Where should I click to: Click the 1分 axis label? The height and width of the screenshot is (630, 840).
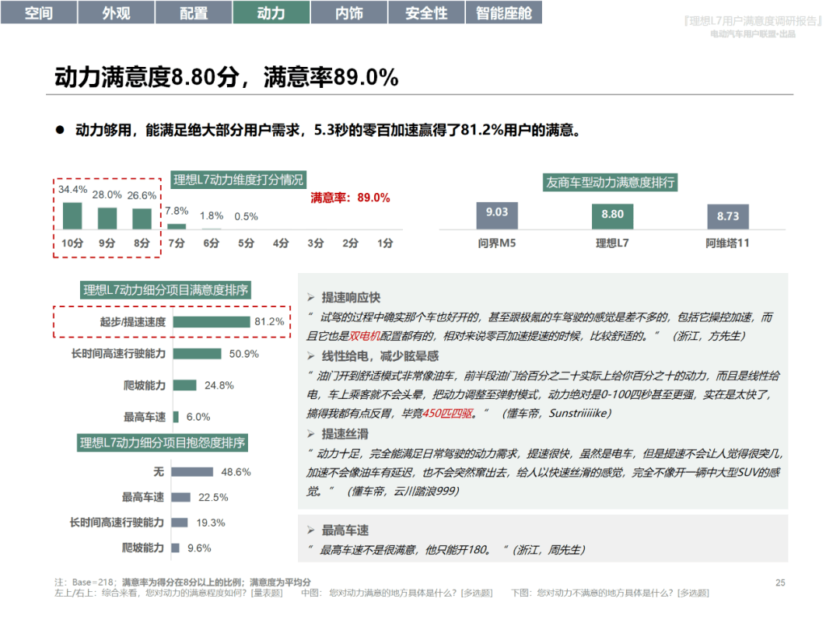pos(385,243)
